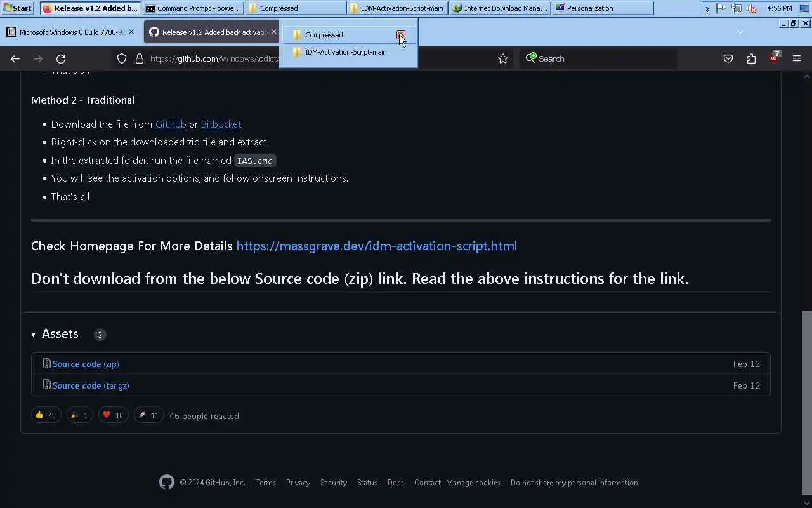Open footer Docs link
812x508 pixels.
tap(396, 483)
